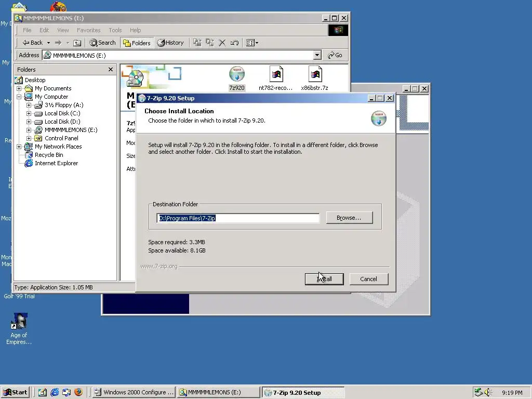Open the Help menu in Explorer
532x399 pixels.
coord(135,30)
